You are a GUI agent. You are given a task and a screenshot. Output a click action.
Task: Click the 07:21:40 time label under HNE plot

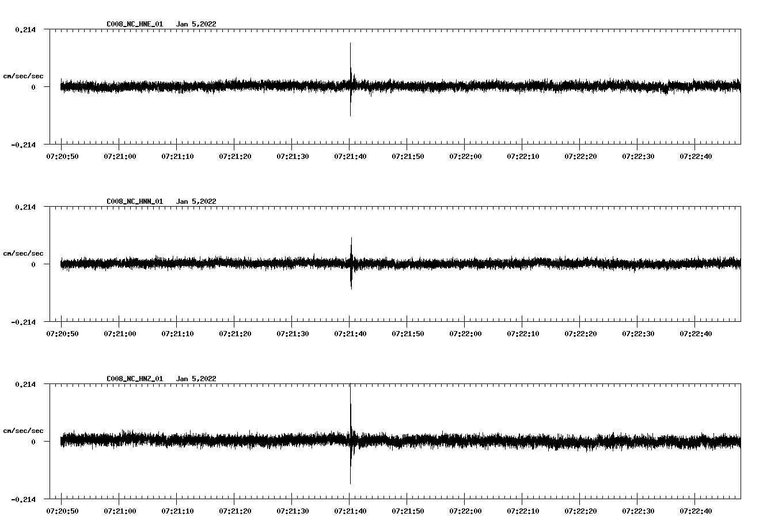(x=350, y=157)
